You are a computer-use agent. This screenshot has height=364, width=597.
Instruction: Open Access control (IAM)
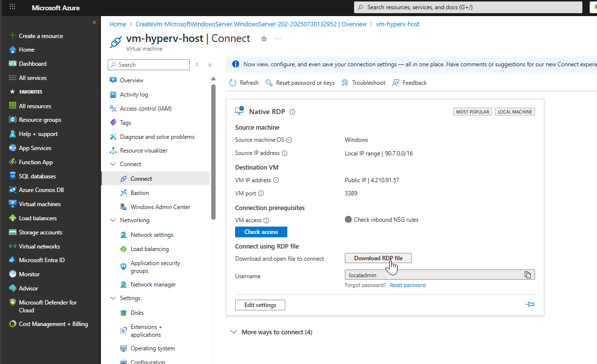[146, 109]
